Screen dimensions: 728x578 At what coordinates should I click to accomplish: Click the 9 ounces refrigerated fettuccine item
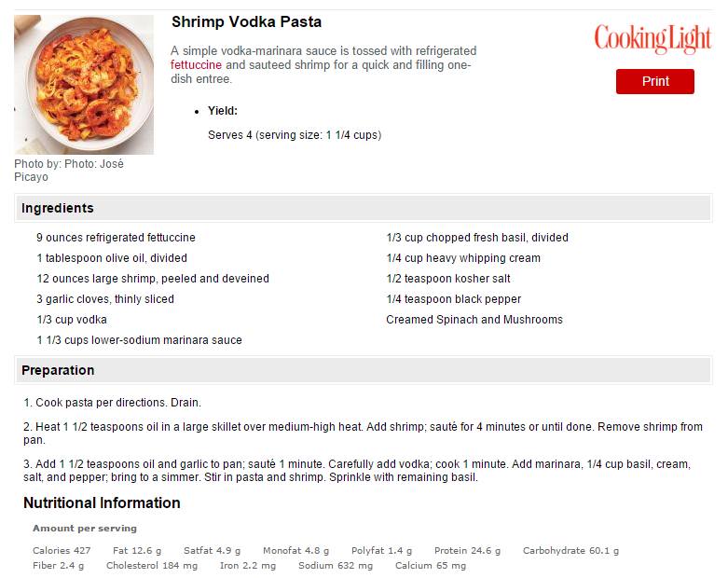pyautogui.click(x=117, y=237)
